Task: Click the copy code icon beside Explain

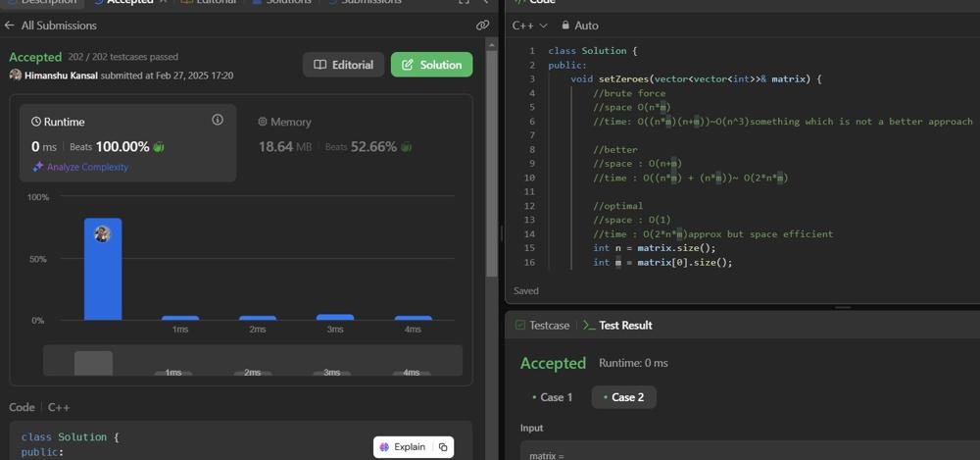Action: point(443,447)
